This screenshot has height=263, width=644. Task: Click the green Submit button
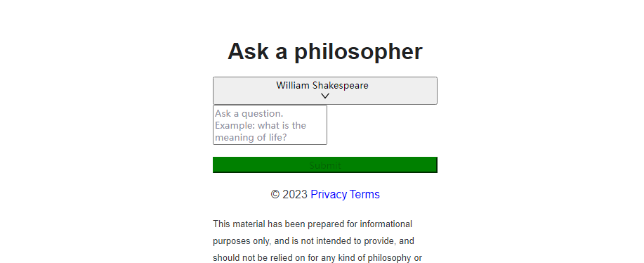tap(325, 165)
